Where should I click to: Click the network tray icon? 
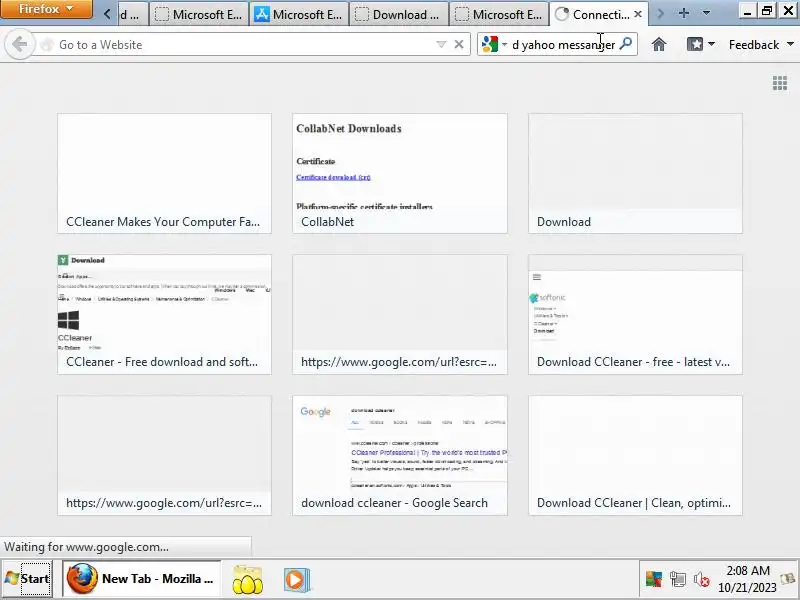coord(678,579)
